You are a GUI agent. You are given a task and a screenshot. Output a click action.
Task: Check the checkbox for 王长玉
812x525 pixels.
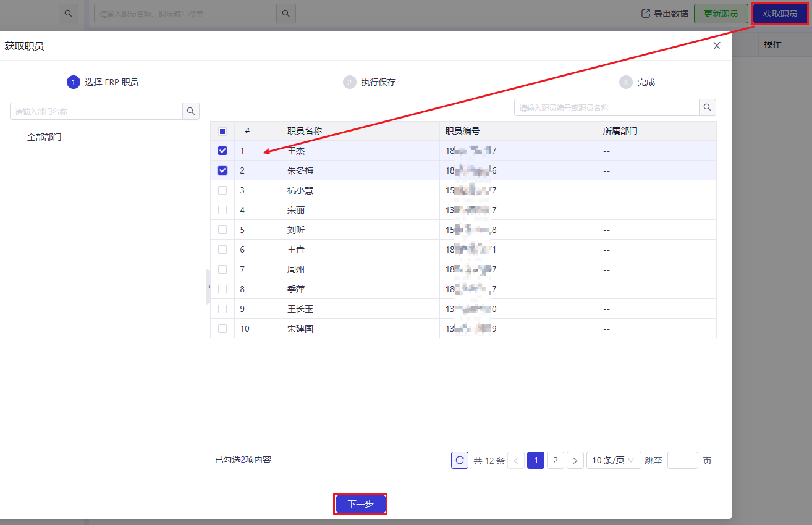(x=222, y=309)
